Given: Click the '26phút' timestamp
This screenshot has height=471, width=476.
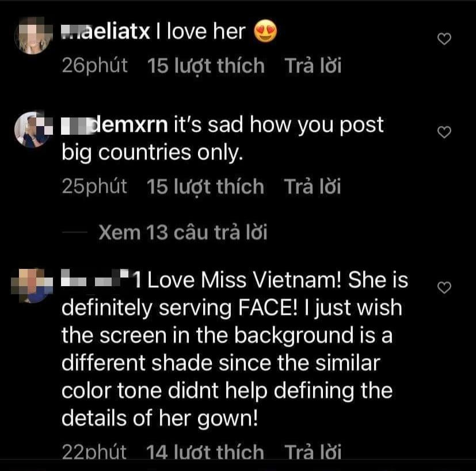Looking at the screenshot, I should (94, 66).
